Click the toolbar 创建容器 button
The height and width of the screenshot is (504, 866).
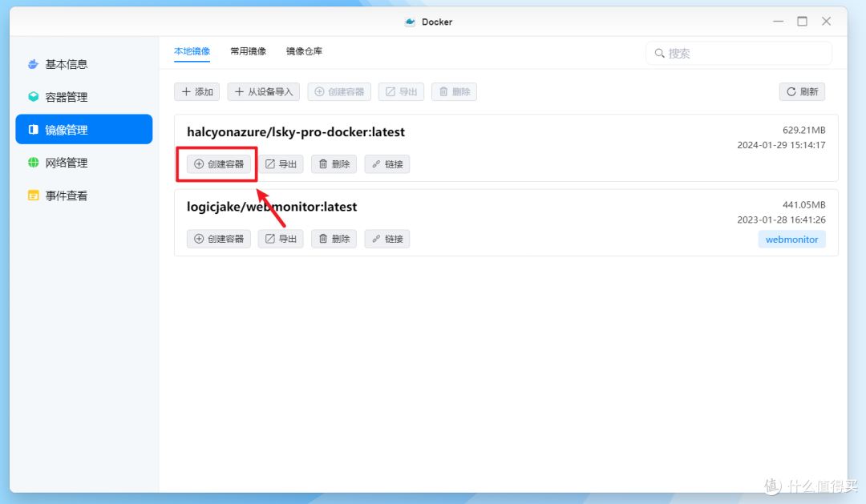click(x=339, y=91)
